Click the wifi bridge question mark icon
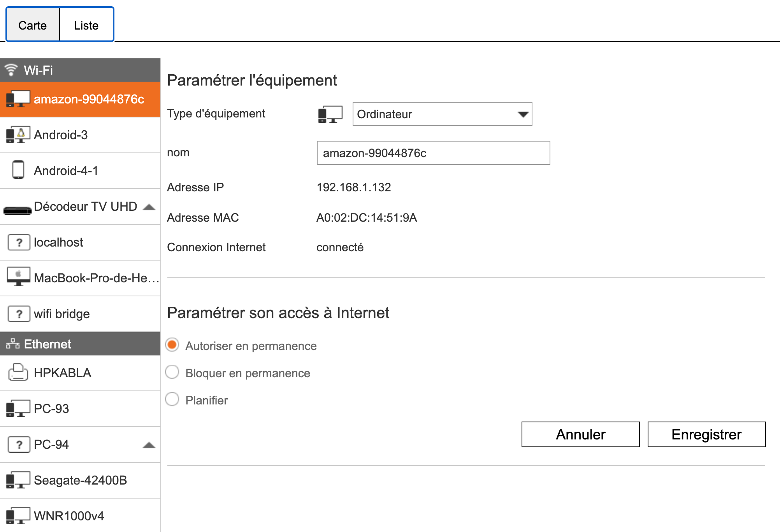The height and width of the screenshot is (532, 780). pos(19,314)
